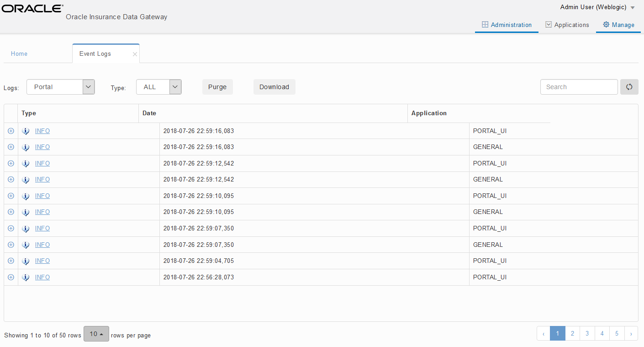
Task: Select the Event Logs tab
Action: [x=95, y=53]
